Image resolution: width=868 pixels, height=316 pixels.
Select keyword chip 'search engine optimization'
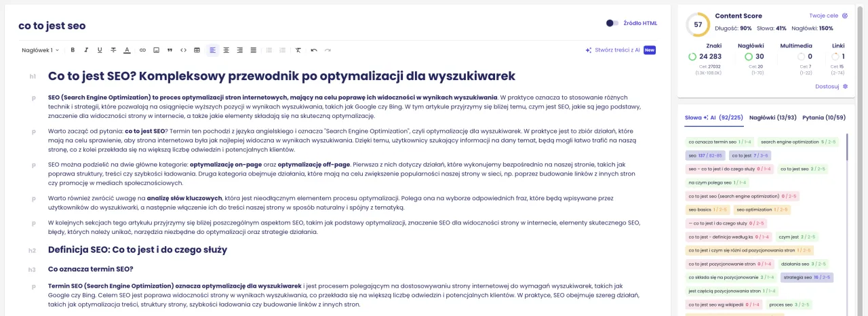pyautogui.click(x=798, y=142)
